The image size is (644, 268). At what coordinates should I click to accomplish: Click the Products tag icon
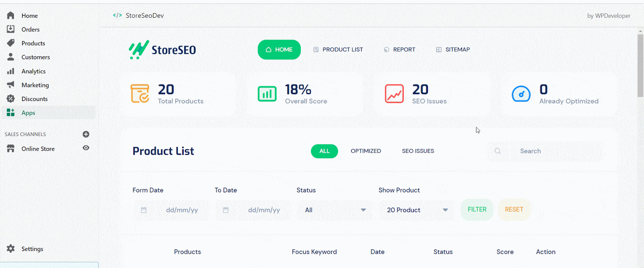pyautogui.click(x=10, y=43)
